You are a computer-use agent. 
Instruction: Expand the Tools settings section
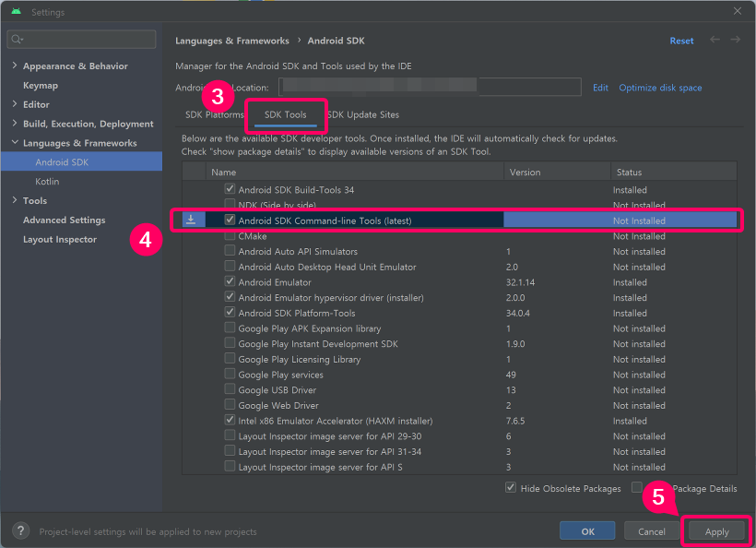click(x=15, y=200)
